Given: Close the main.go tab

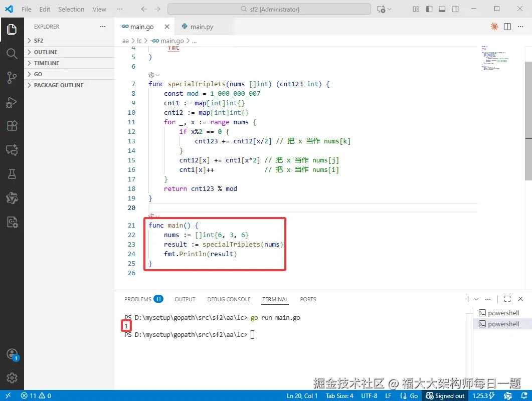Looking at the screenshot, I should (x=167, y=27).
